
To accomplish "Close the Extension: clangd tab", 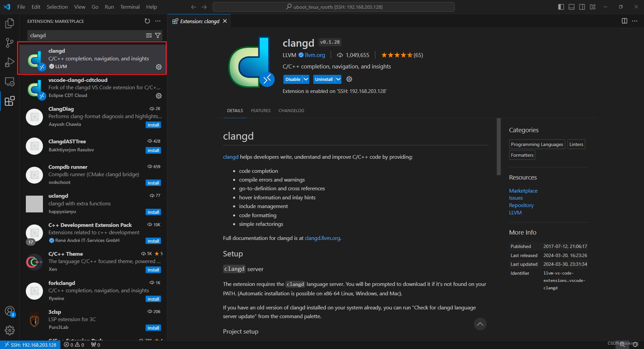I will tap(225, 21).
